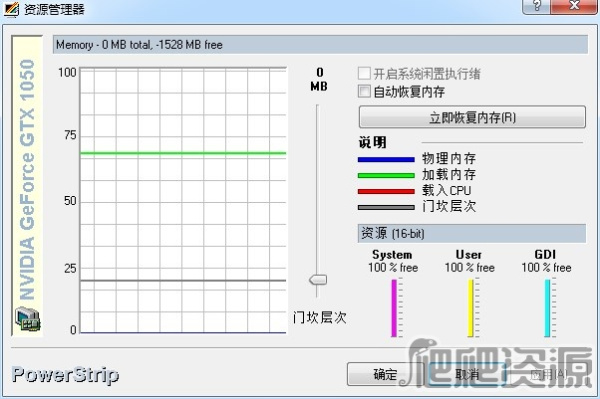
Task: Click the gray 门坎层次 legend swatch
Action: pyautogui.click(x=386, y=207)
